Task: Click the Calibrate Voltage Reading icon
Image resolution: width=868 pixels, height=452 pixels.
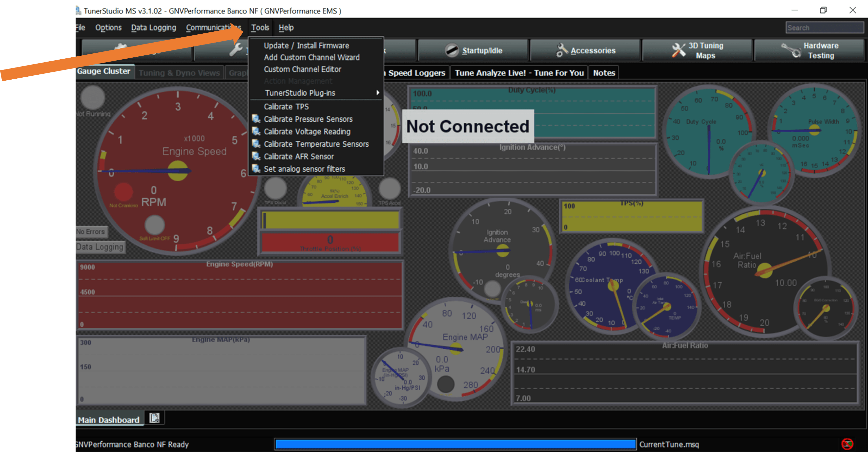Action: pos(256,131)
